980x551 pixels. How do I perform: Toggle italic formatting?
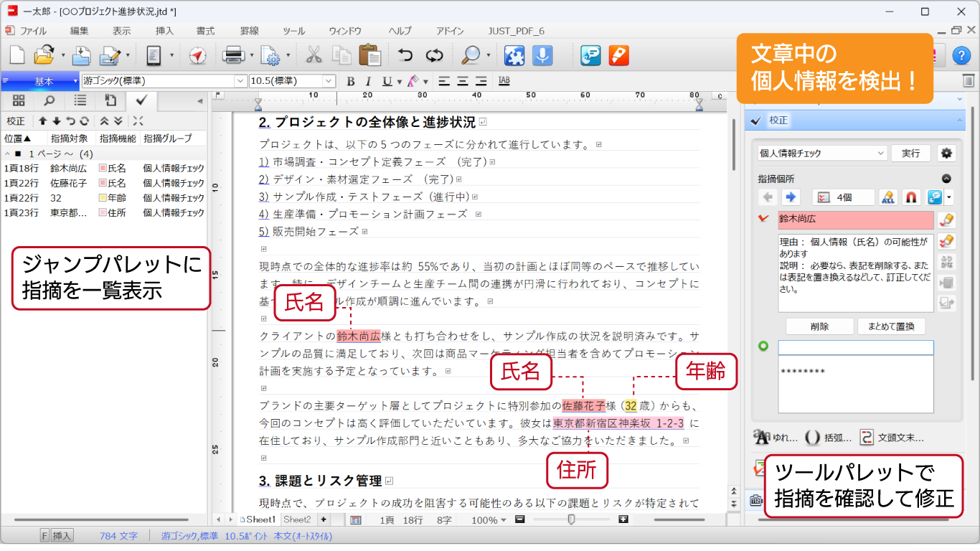coord(369,81)
